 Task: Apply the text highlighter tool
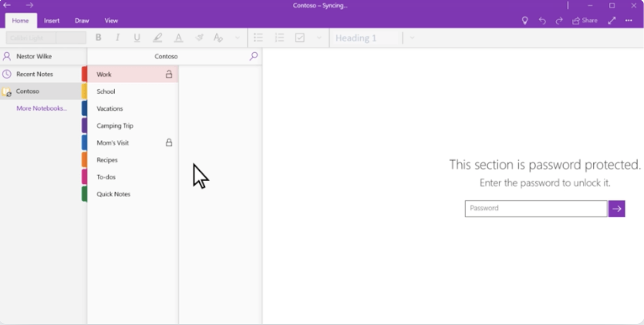[158, 38]
